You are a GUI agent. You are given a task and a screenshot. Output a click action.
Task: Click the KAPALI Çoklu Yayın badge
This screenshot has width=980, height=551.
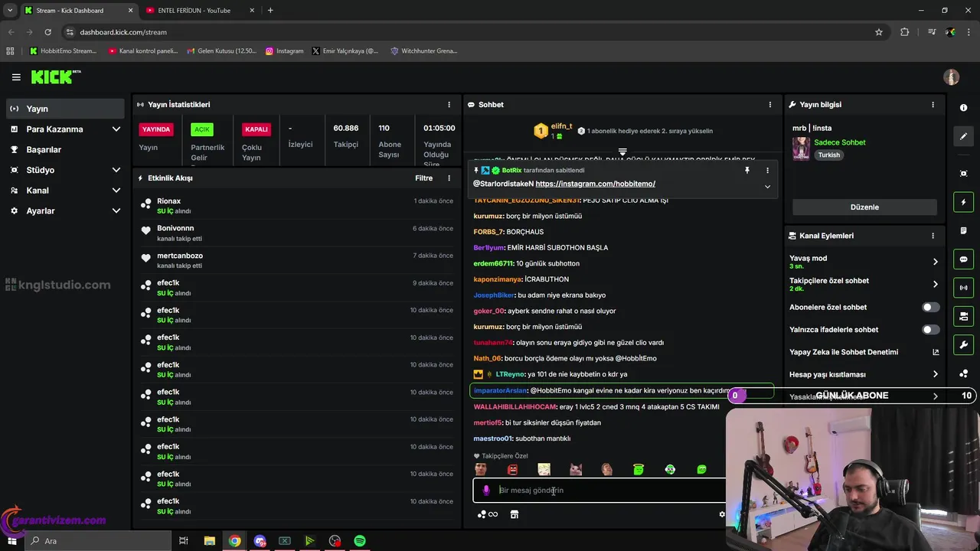pos(256,129)
